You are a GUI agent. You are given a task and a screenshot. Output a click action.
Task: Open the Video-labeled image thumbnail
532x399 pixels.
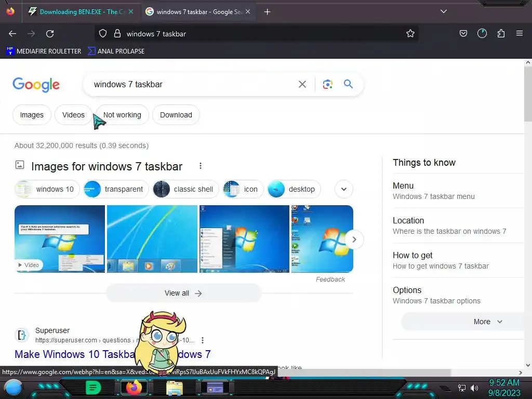tap(60, 239)
